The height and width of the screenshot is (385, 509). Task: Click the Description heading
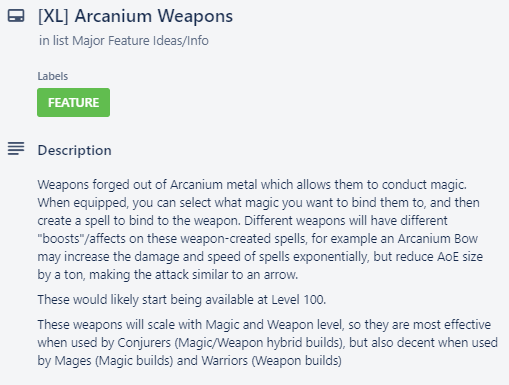(x=74, y=150)
